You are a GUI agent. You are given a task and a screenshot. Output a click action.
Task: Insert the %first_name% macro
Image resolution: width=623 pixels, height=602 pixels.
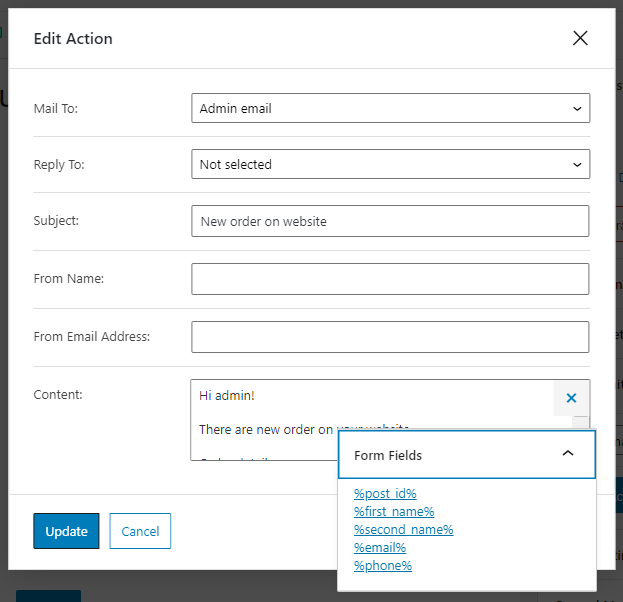pyautogui.click(x=394, y=511)
